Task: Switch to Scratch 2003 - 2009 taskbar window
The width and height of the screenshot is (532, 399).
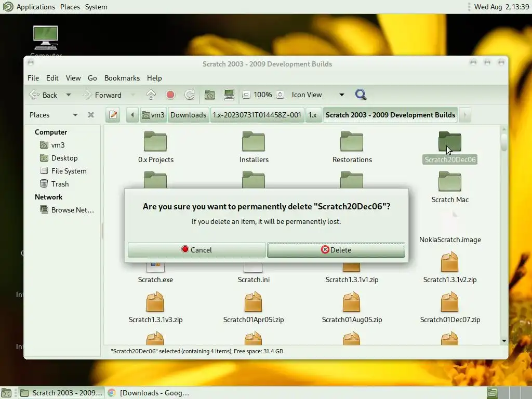Action: coord(61,393)
